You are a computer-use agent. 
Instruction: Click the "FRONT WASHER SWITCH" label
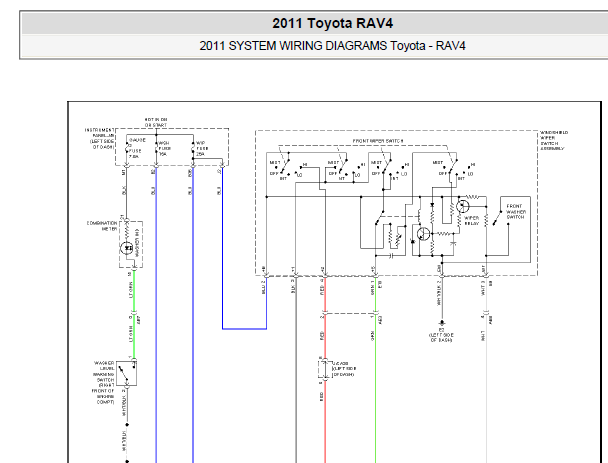(515, 212)
